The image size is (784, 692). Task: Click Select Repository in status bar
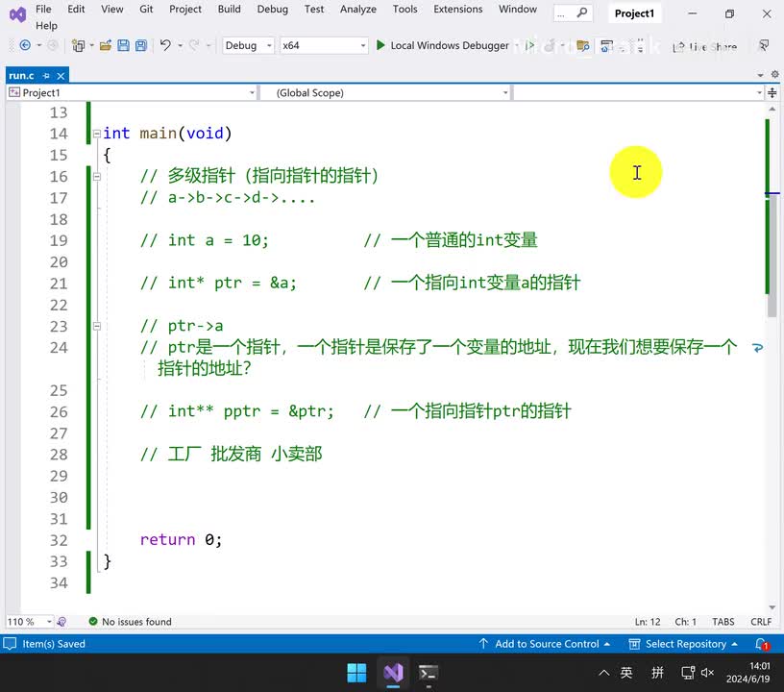point(683,644)
